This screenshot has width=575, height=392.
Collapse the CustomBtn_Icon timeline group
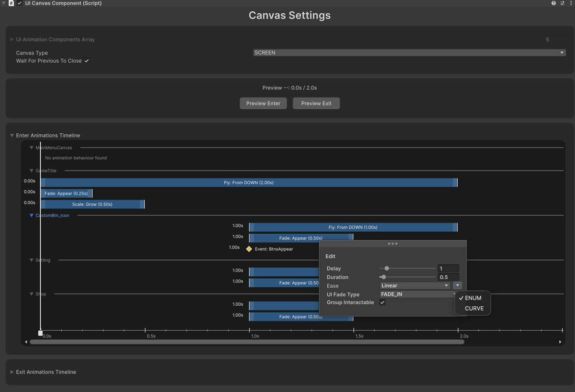[x=31, y=216]
